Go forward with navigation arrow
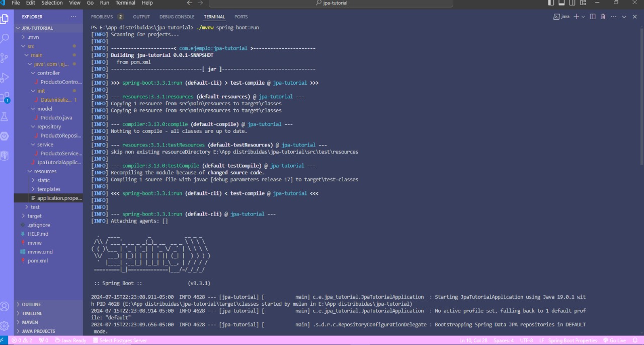The image size is (644, 345). pyautogui.click(x=200, y=3)
